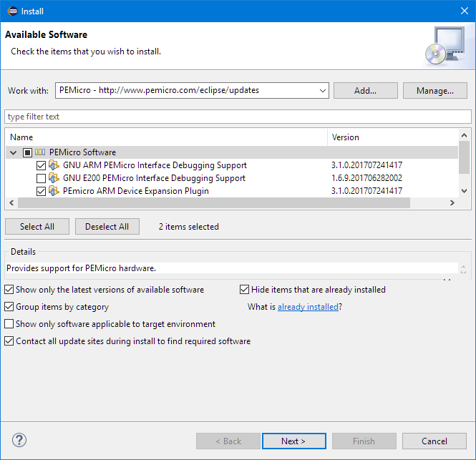Check the GNU E200 PEMicro Interface checkbox
476x460 pixels.
point(41,178)
